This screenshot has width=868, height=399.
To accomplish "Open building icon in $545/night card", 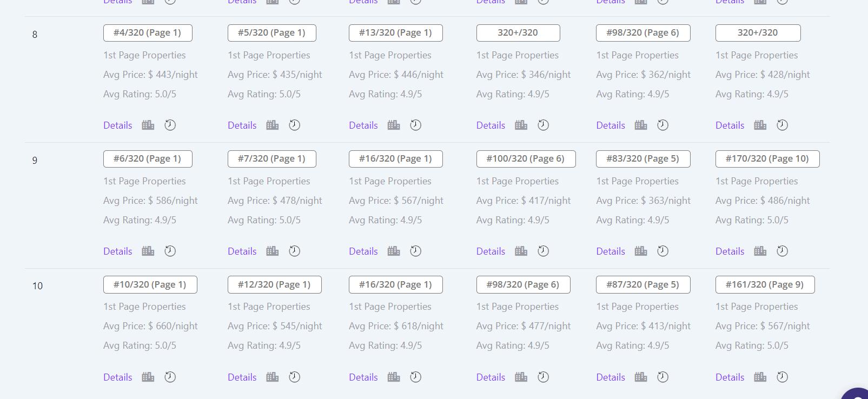I will (273, 377).
